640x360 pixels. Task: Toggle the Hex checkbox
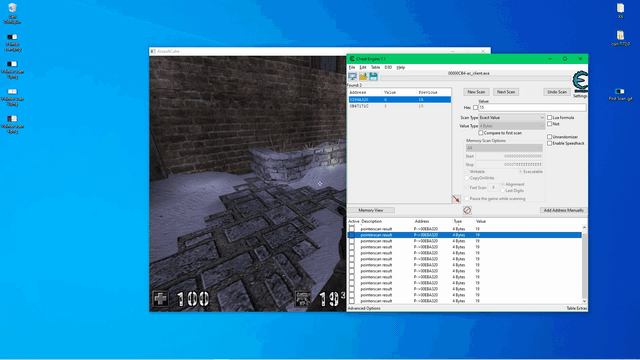pos(476,107)
